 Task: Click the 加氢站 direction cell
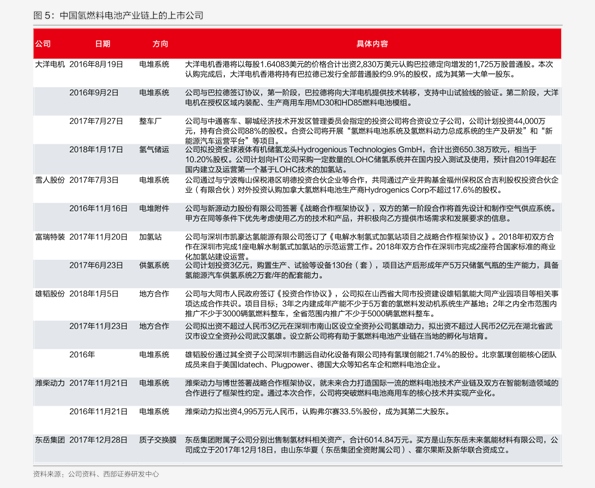click(150, 237)
